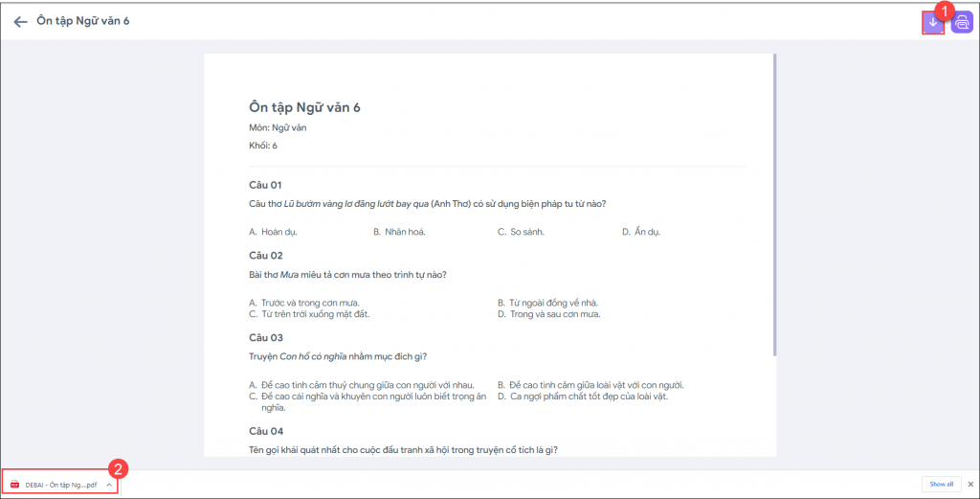The width and height of the screenshot is (980, 499).
Task: Expand the downloaded PDF options chevron
Action: (x=109, y=485)
